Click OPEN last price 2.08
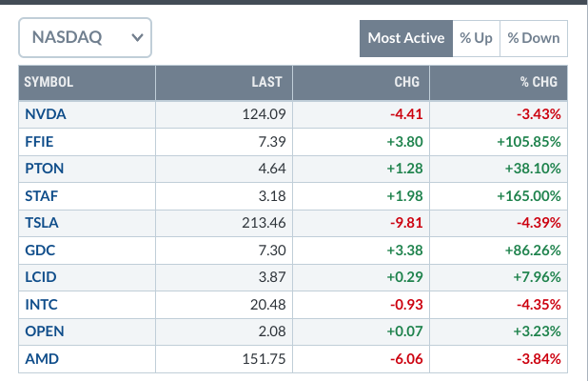588x381 pixels. pyautogui.click(x=272, y=331)
